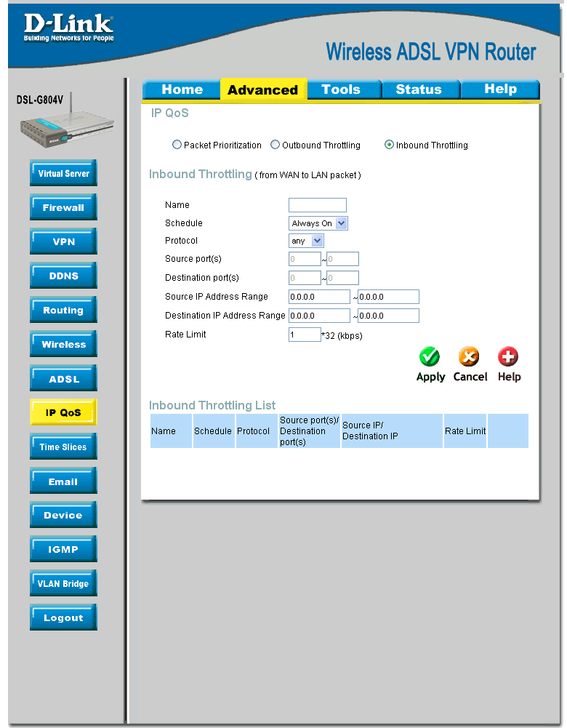Image resolution: width=567 pixels, height=728 pixels.
Task: Switch to the Advanced tab
Action: coord(263,89)
